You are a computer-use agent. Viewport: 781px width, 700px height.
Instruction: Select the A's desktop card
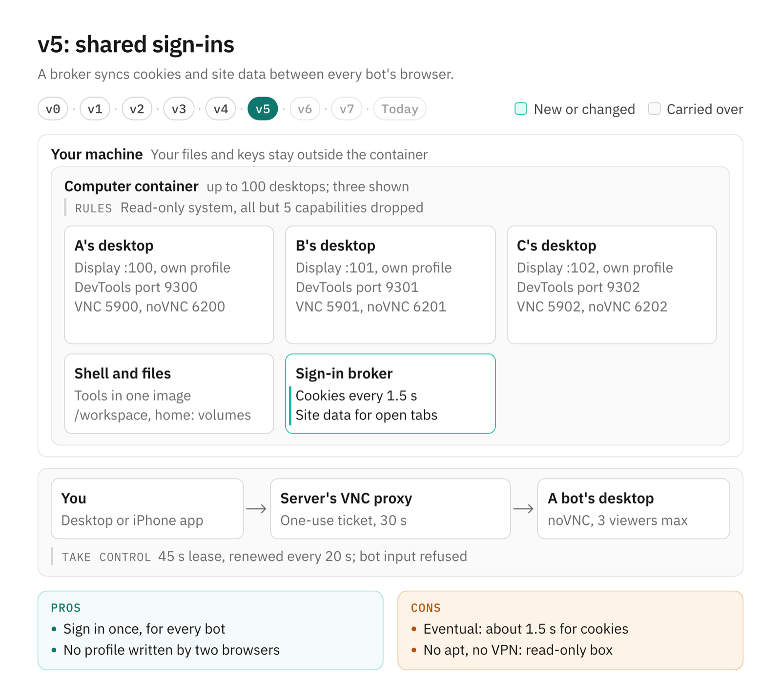pos(169,285)
